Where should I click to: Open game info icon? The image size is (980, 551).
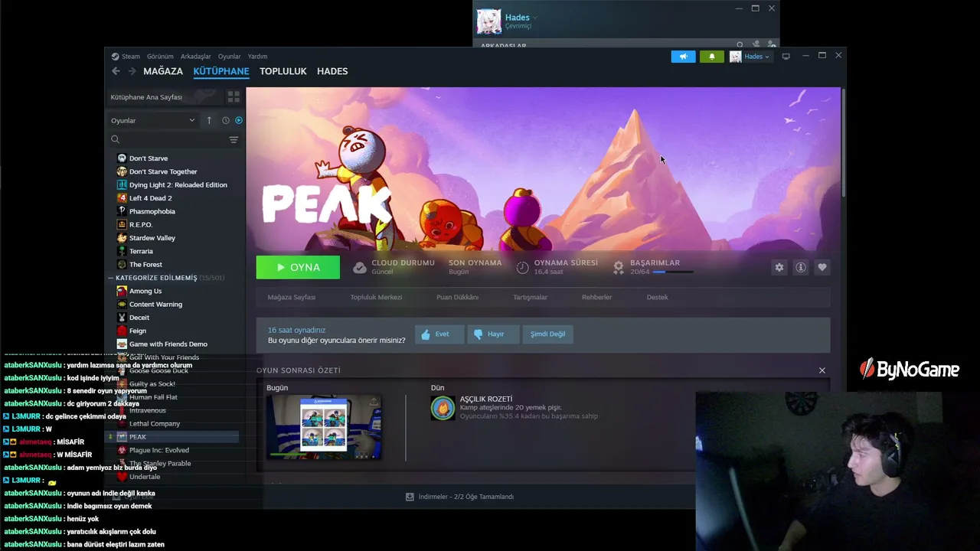coord(801,267)
